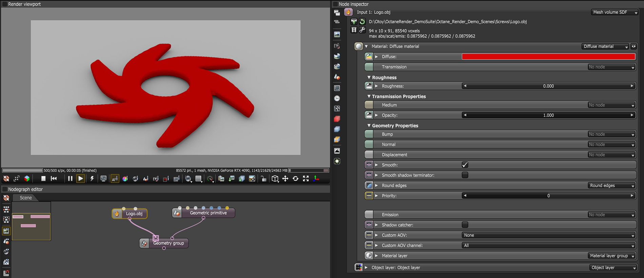Image resolution: width=644 pixels, height=278 pixels.
Task: Select the Geometric primitive node
Action: coord(203,213)
